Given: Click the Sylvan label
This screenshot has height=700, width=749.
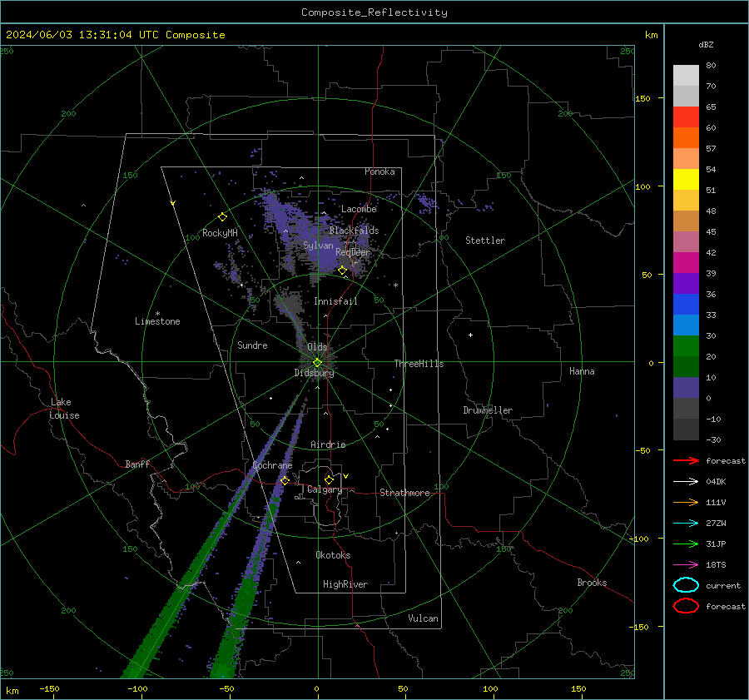Looking at the screenshot, I should tap(318, 246).
